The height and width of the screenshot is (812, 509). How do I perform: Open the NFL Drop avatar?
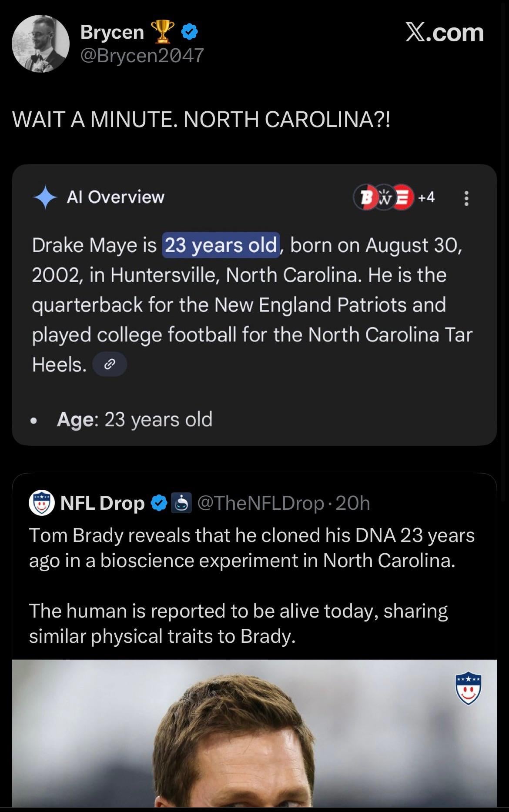coord(41,503)
